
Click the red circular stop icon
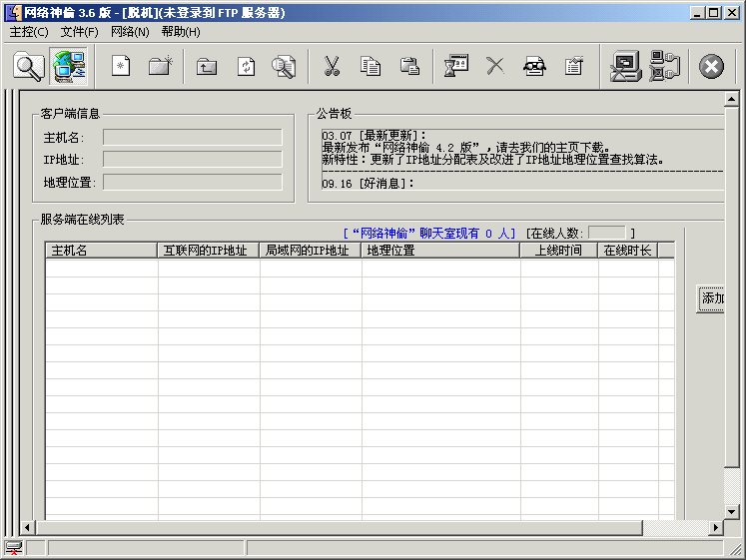coord(711,66)
